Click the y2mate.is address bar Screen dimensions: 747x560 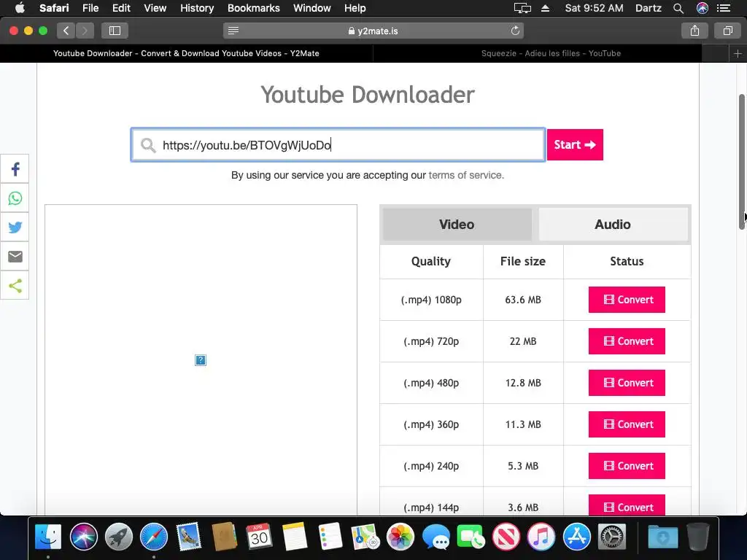pyautogui.click(x=373, y=31)
